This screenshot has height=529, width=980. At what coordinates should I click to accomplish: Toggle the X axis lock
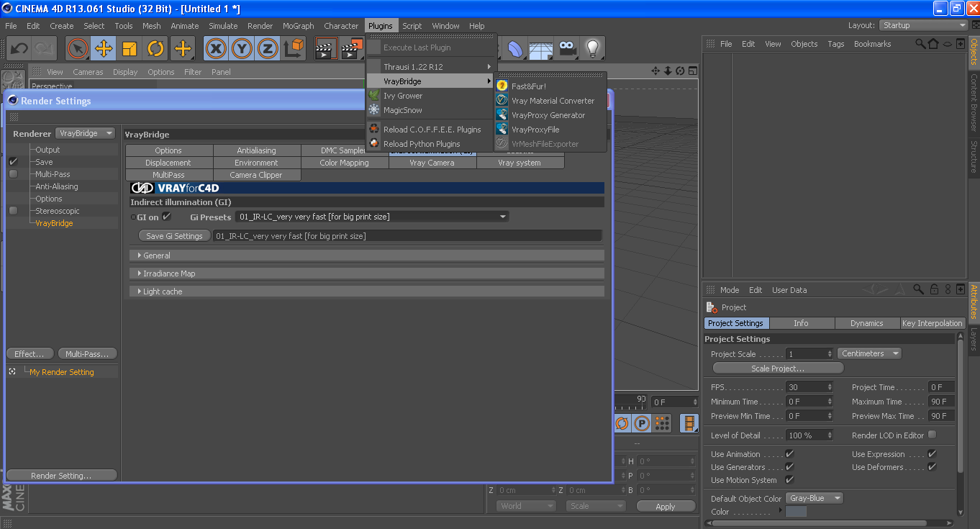(216, 48)
